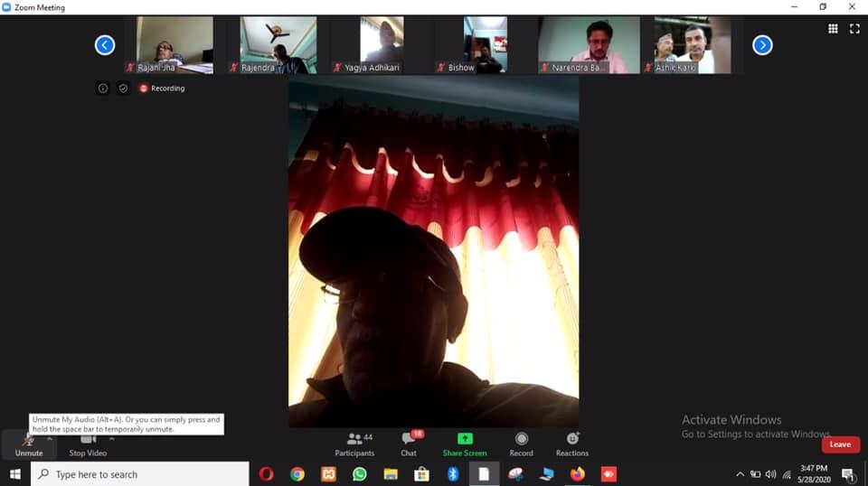Expand video options arrow beside Stop Video
This screenshot has width=868, height=486.
pos(112,439)
